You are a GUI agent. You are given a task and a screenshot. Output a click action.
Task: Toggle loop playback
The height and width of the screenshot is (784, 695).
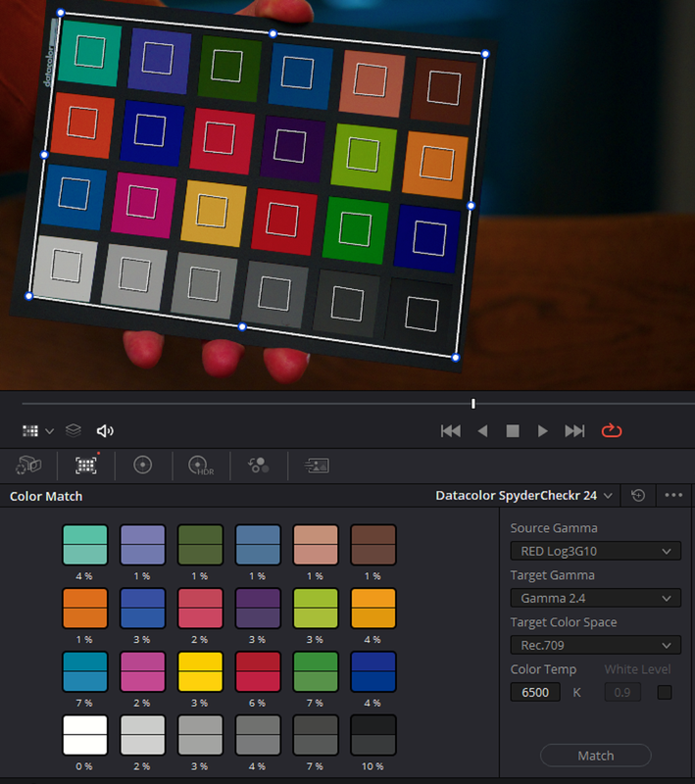(612, 430)
